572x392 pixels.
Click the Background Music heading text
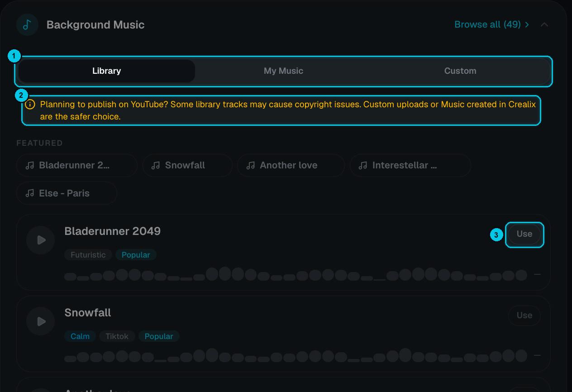95,25
